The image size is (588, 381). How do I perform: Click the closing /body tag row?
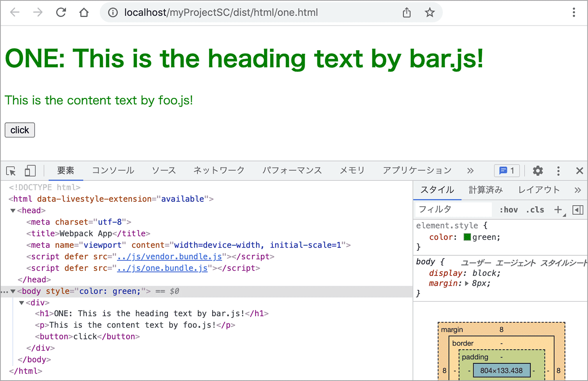click(x=34, y=360)
